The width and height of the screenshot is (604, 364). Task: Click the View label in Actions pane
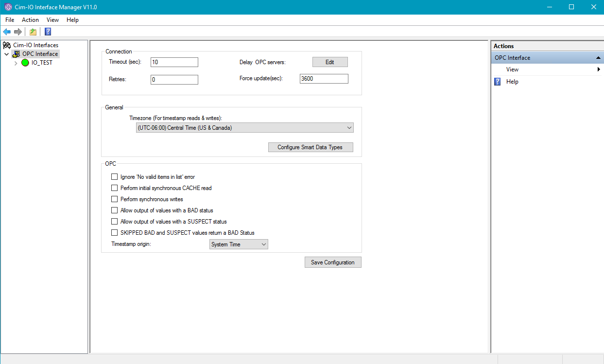coord(512,69)
